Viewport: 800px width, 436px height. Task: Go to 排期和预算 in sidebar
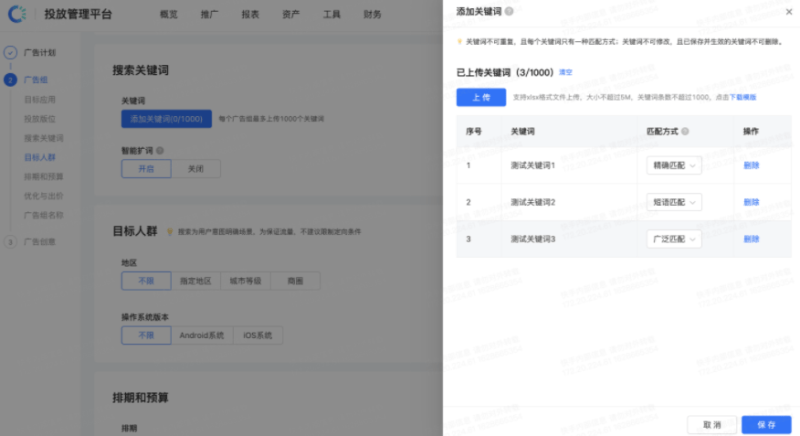click(44, 176)
